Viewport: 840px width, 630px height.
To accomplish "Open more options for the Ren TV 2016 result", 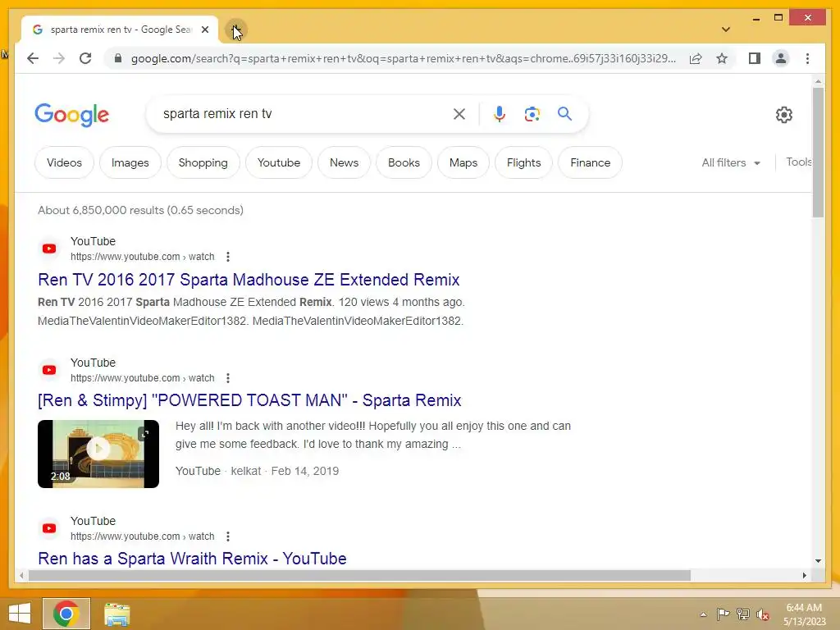I will (228, 257).
